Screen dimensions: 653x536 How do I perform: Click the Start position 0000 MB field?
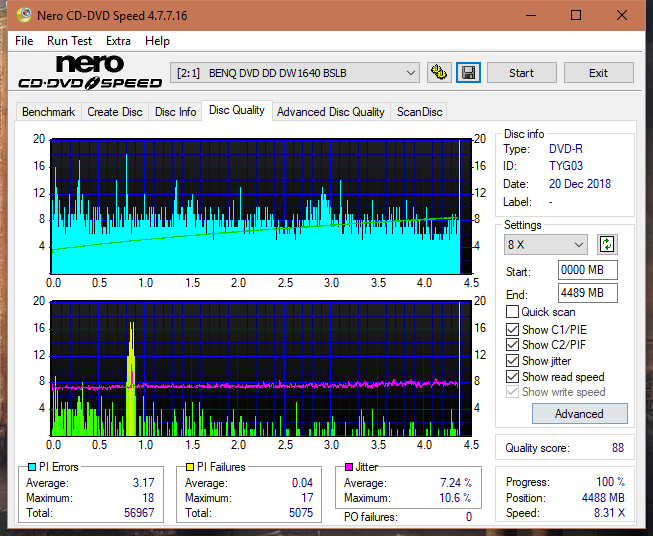tap(587, 270)
